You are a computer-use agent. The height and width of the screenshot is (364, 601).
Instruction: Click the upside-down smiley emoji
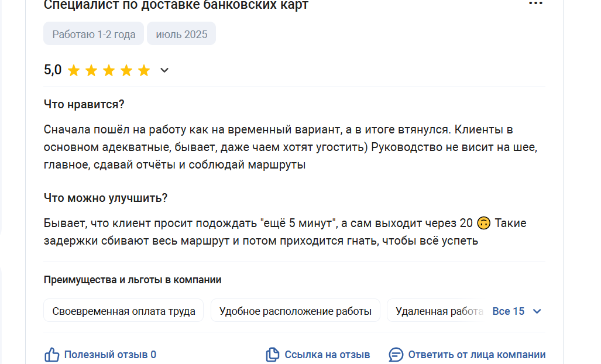tap(484, 223)
